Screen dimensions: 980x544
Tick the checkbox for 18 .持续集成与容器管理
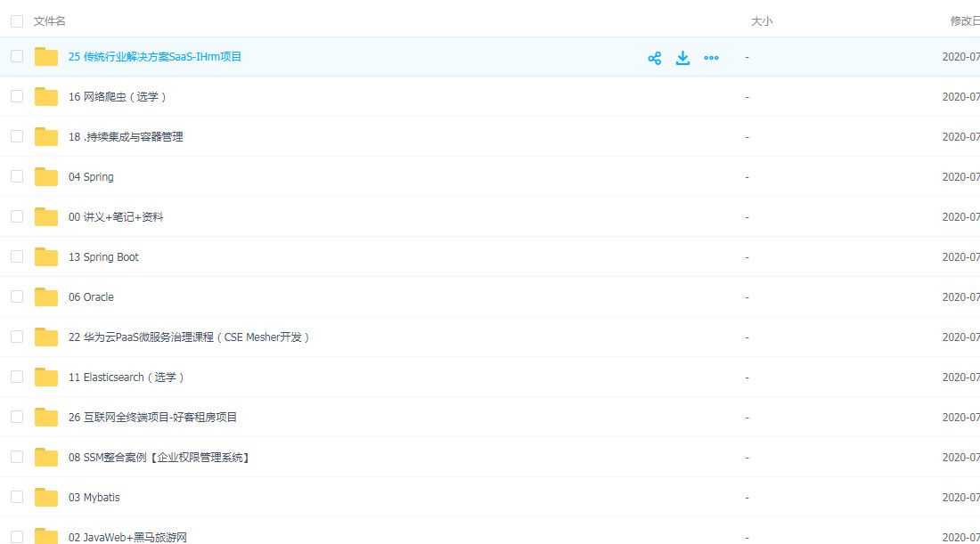(x=17, y=136)
